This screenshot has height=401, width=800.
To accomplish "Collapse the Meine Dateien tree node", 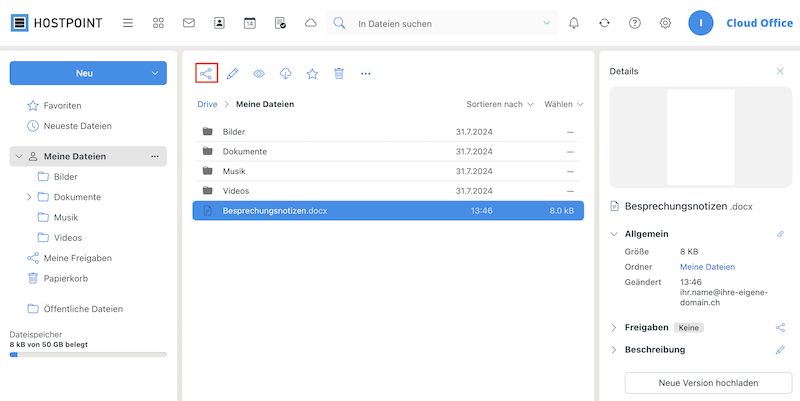I will click(19, 157).
